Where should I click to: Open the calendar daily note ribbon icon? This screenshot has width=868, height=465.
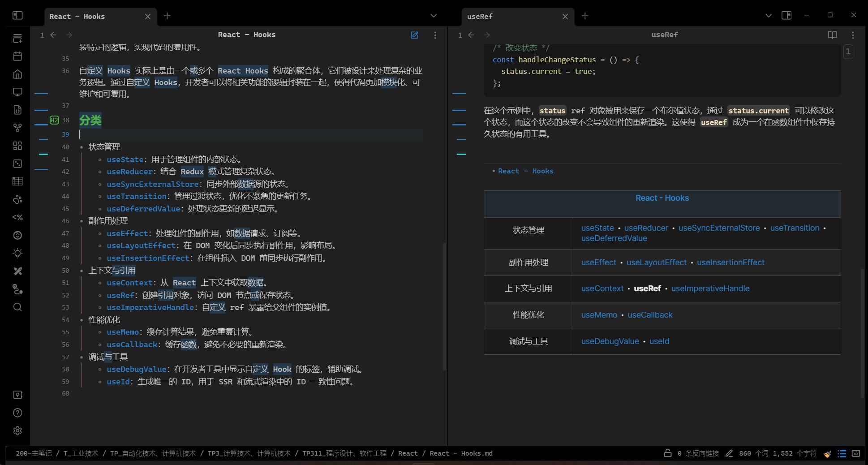tap(17, 56)
